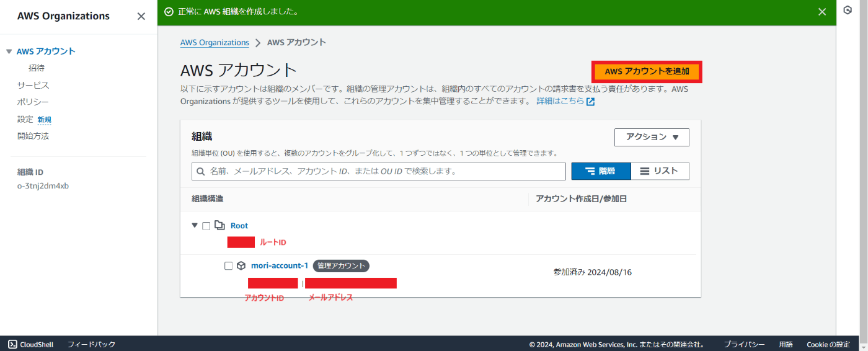868x351 pixels.
Task: Click 参加済み 2024/08/16 date text
Action: pos(593,272)
